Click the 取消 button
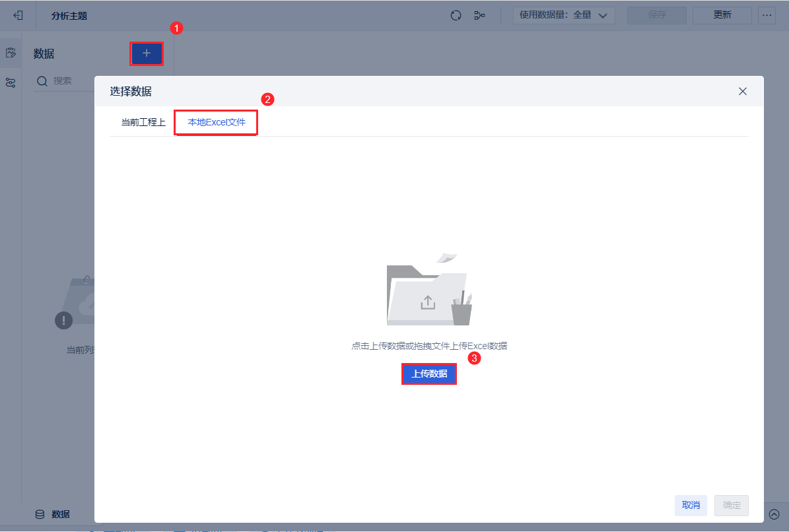This screenshot has width=789, height=532. 691,505
